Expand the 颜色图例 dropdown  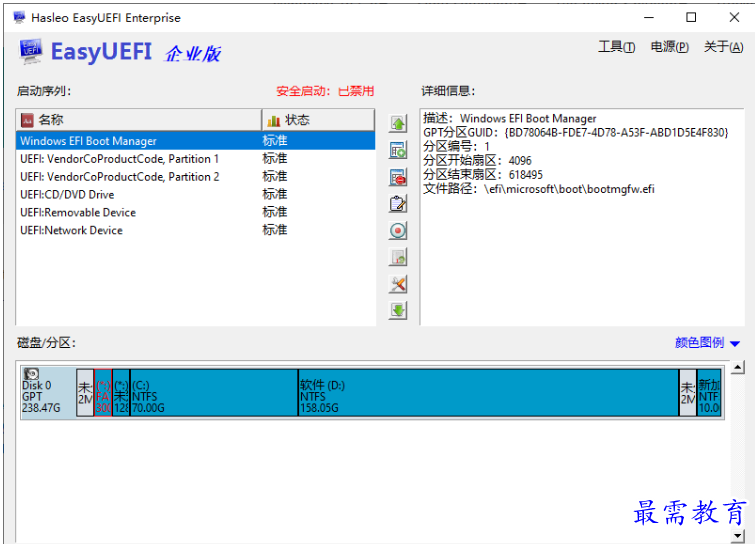pos(707,343)
